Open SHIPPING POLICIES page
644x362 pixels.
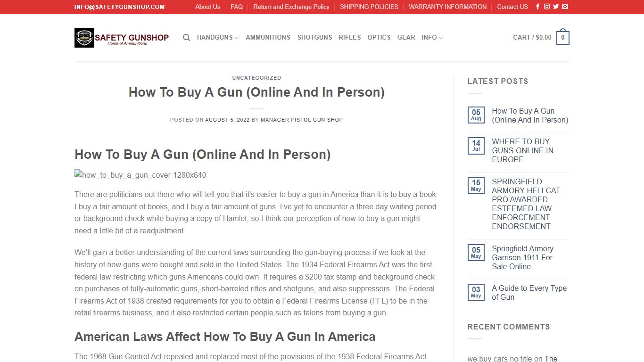369,7
